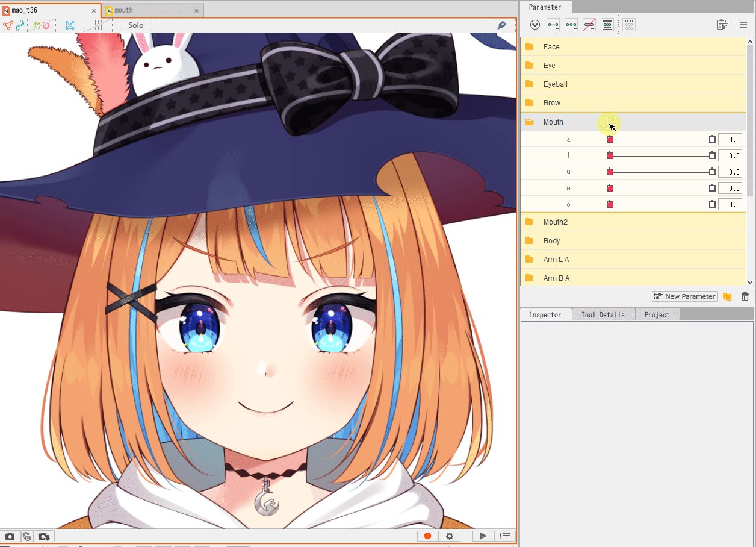
Task: Switch to the Tool Details tab
Action: [603, 314]
